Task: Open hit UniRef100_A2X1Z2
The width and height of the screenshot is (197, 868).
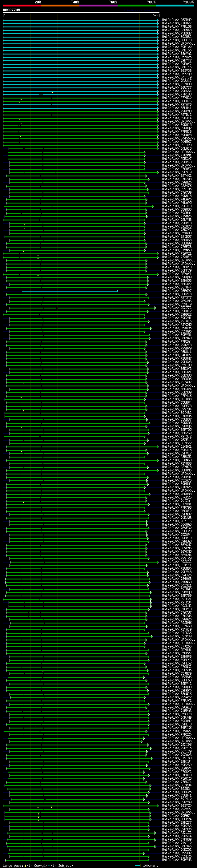Action: 177,833
